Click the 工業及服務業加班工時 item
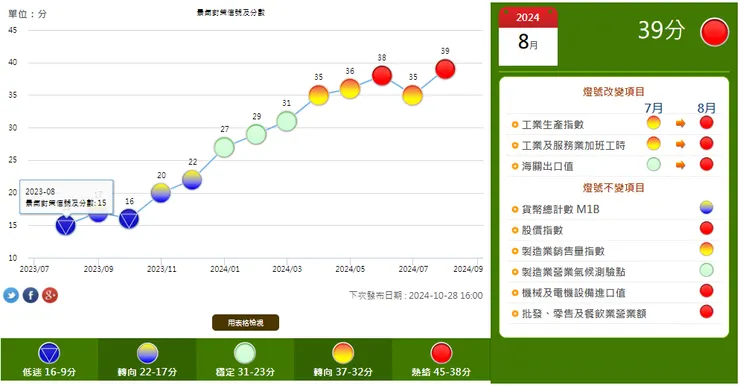Image resolution: width=740 pixels, height=386 pixels. pos(573,145)
